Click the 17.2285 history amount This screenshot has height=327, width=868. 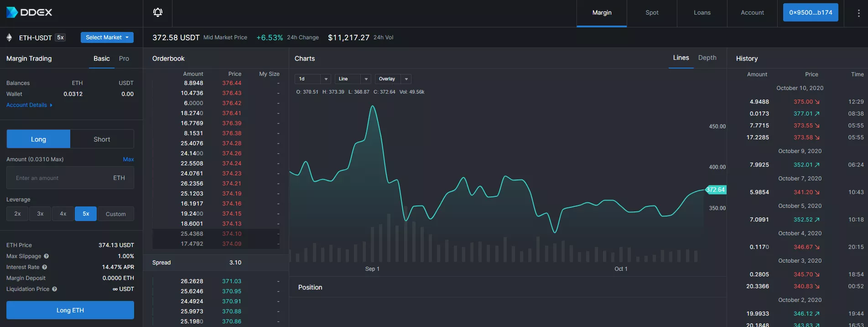758,137
